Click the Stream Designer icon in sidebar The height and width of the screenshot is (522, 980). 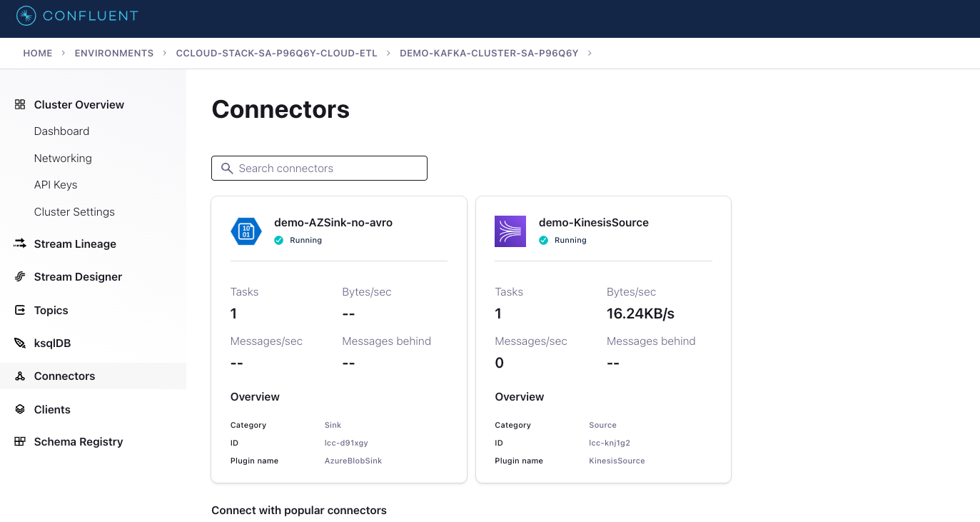coord(20,276)
